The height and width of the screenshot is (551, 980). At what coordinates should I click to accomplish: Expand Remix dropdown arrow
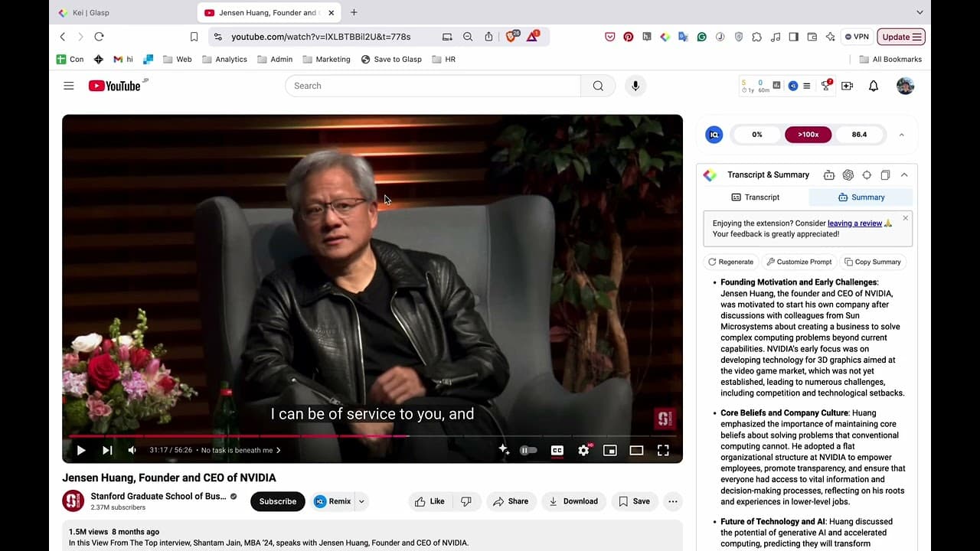tap(361, 501)
